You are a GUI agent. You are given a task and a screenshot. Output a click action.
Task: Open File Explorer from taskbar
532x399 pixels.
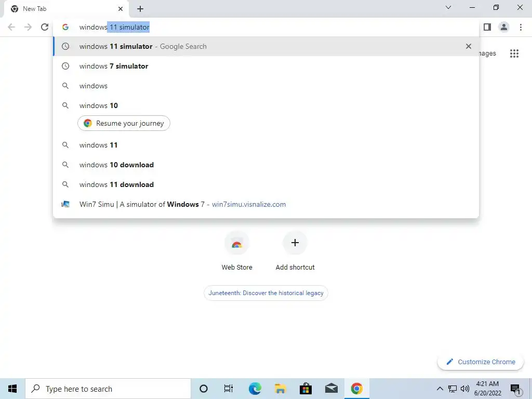280,389
